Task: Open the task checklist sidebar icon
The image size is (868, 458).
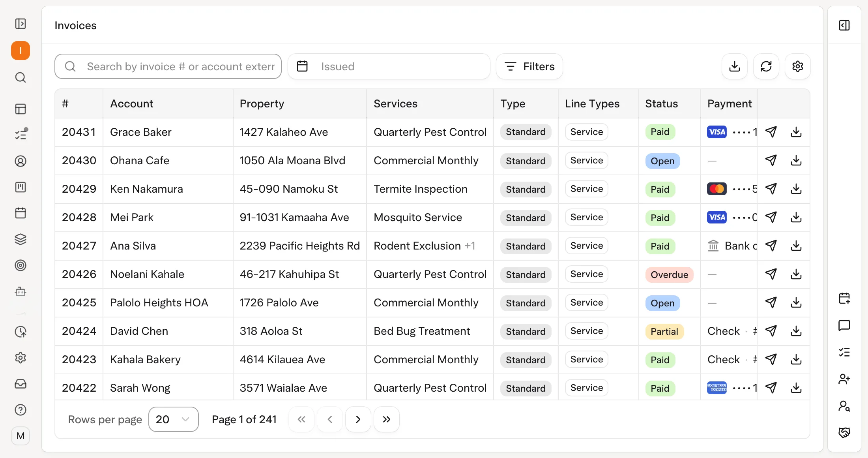Action: click(x=21, y=134)
